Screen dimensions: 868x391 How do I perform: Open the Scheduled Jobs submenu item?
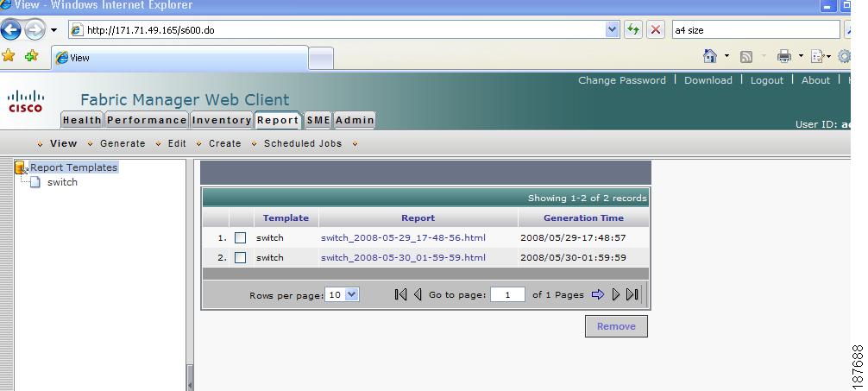click(303, 143)
